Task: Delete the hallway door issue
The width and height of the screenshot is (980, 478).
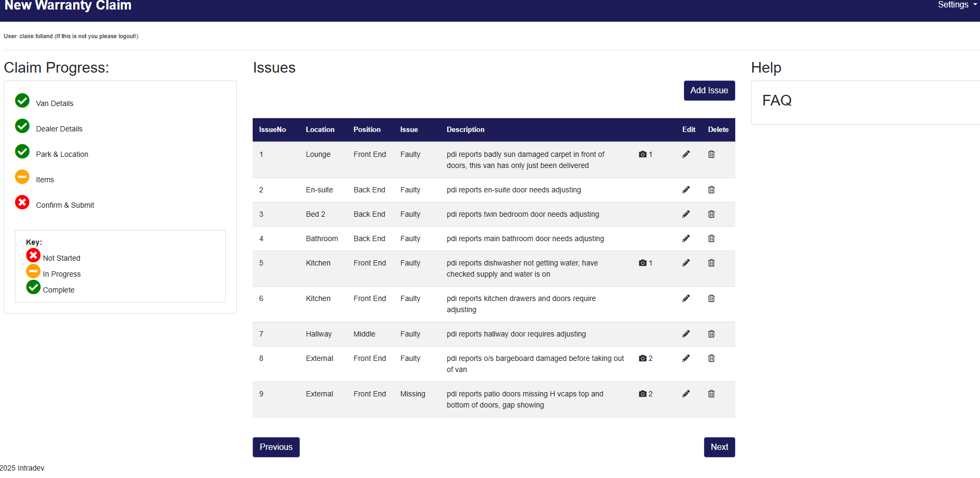Action: [x=711, y=334]
